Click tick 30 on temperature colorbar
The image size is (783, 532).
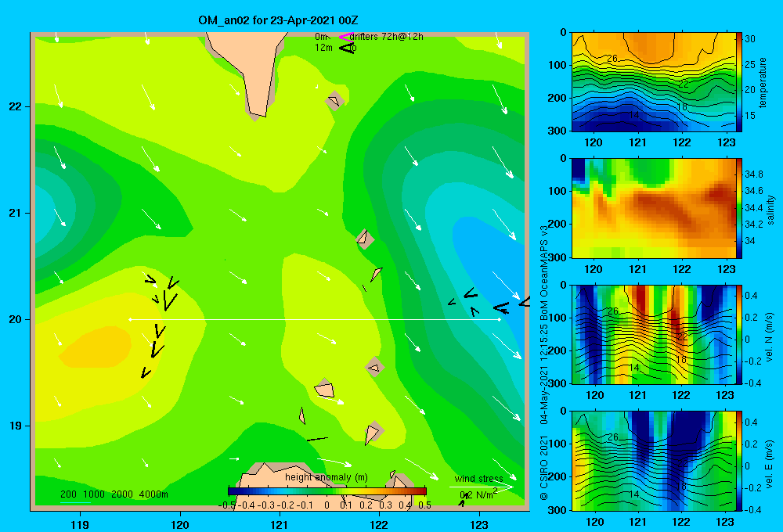pyautogui.click(x=750, y=39)
